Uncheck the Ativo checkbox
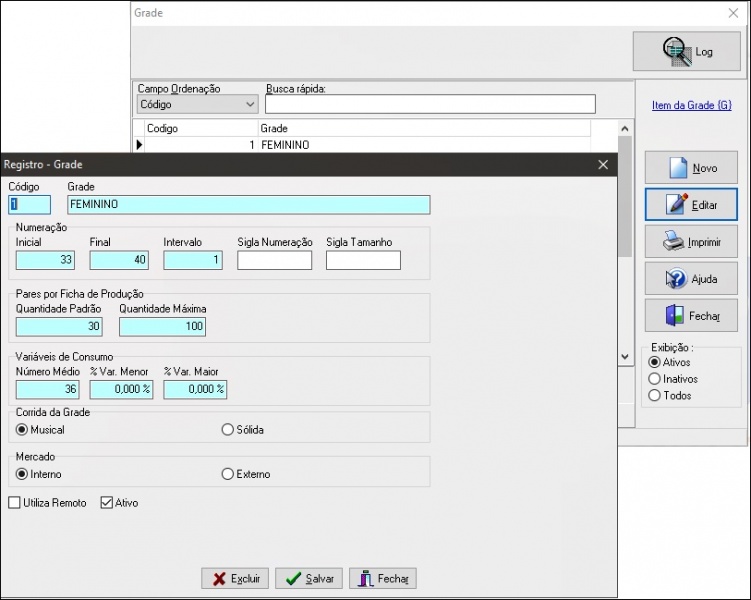This screenshot has width=751, height=600. click(x=106, y=503)
